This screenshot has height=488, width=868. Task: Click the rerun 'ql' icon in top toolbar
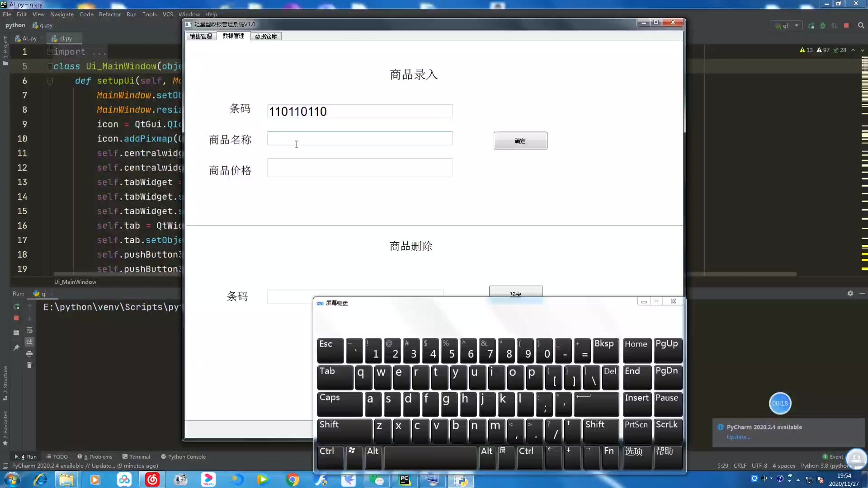pyautogui.click(x=811, y=26)
